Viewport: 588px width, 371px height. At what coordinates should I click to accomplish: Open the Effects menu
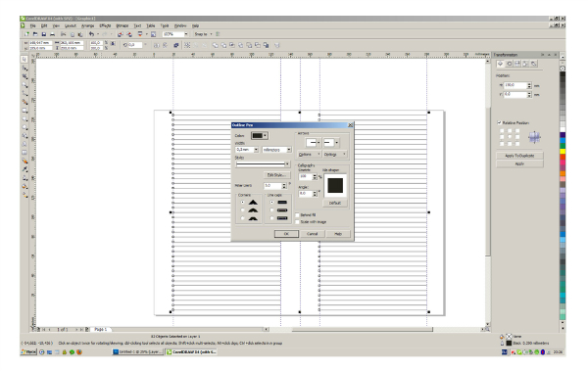(x=105, y=25)
